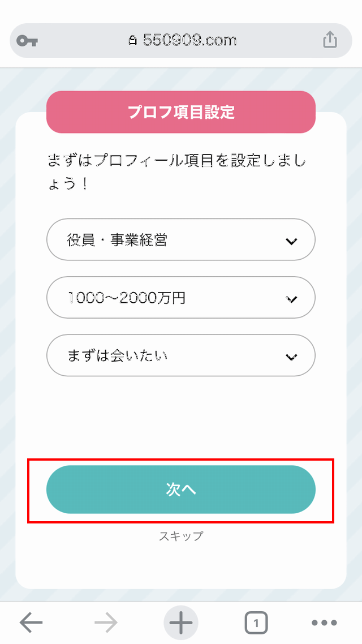Tap the lock icon beside the URL

133,41
